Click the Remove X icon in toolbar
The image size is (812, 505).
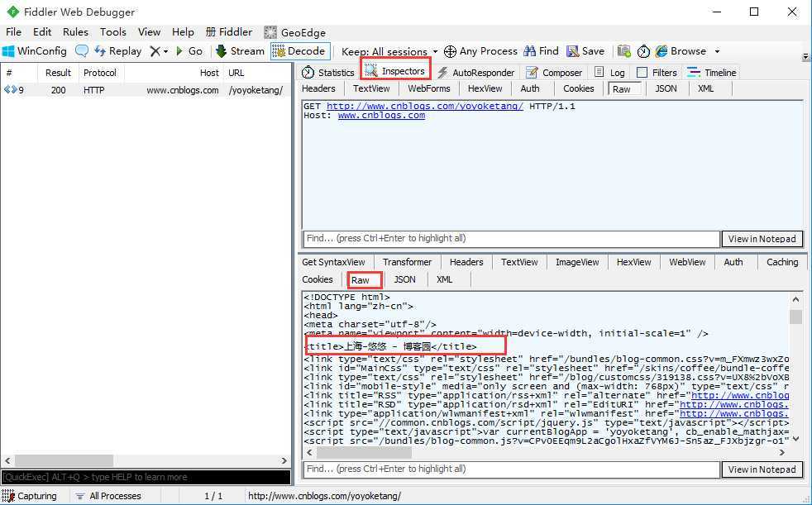click(x=155, y=51)
